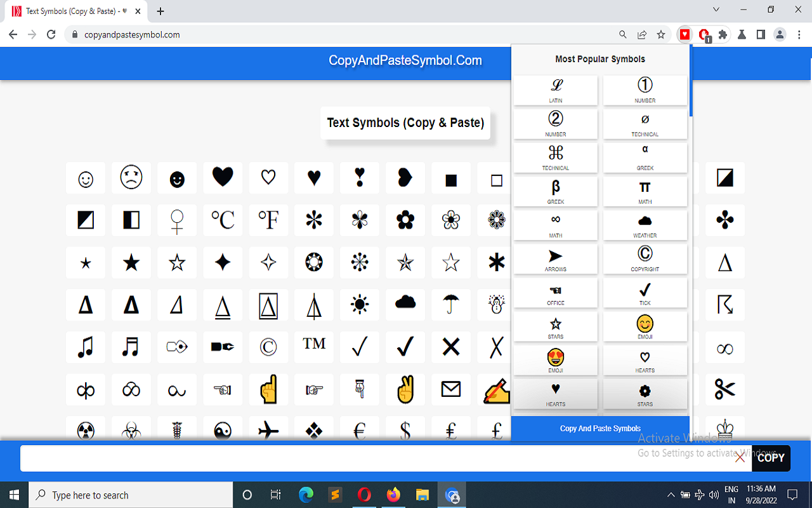Open the Tick category

coord(645,292)
